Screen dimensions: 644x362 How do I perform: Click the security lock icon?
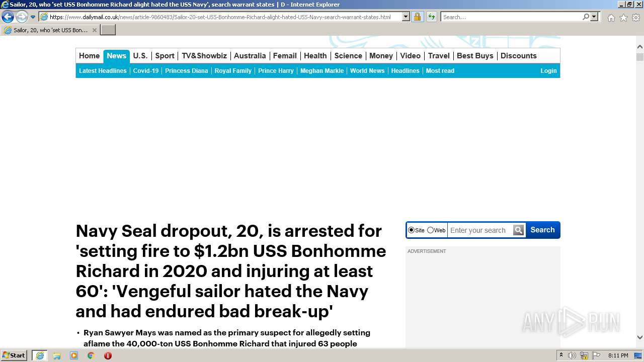417,17
